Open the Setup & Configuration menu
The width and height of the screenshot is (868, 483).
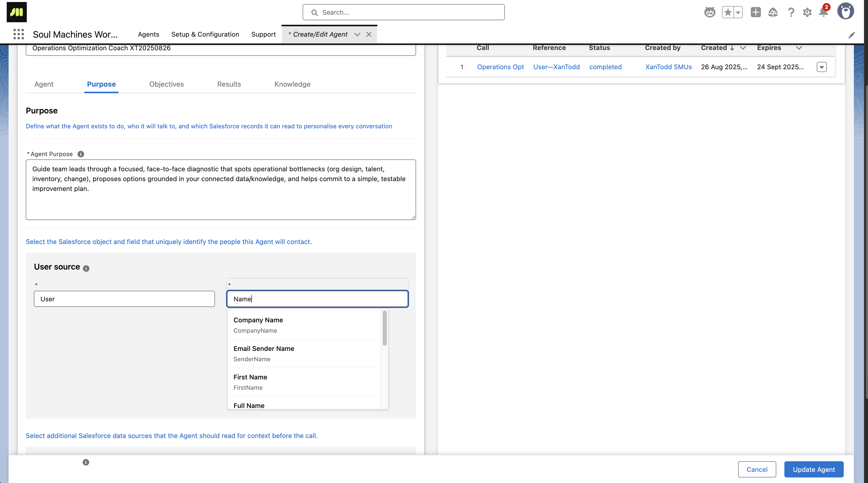coord(205,34)
